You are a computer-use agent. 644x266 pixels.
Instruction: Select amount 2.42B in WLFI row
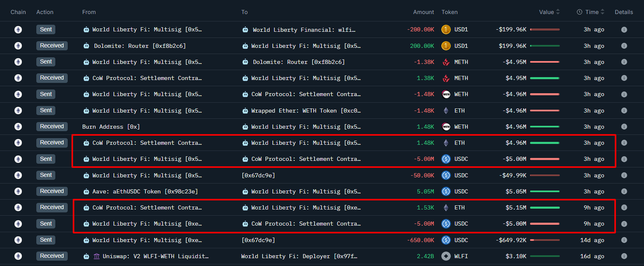425,256
